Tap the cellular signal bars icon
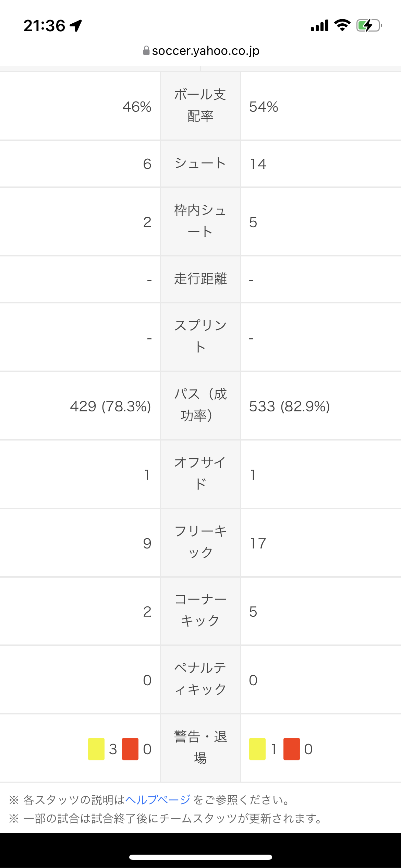Screen dimensions: 401x868 (x=319, y=25)
